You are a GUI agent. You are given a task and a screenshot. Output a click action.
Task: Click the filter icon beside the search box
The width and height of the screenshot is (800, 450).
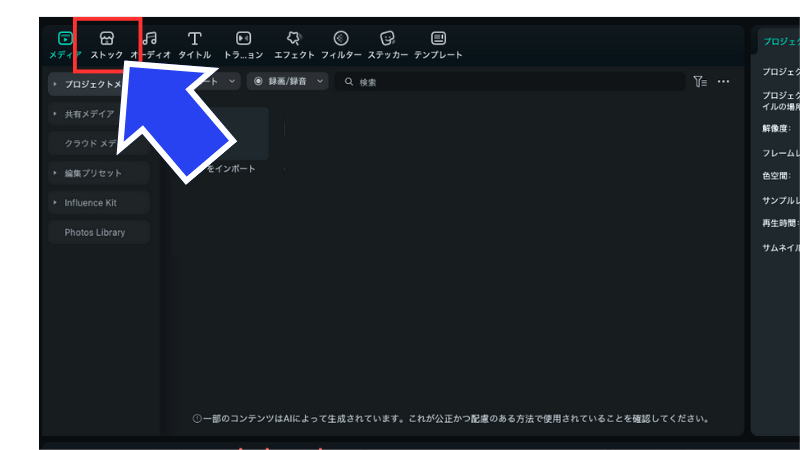pos(700,81)
